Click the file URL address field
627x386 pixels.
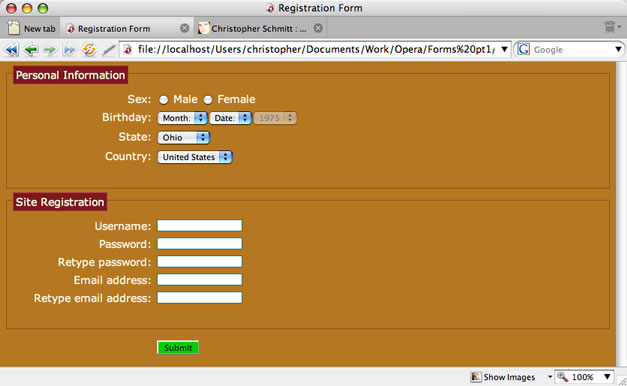pyautogui.click(x=316, y=49)
